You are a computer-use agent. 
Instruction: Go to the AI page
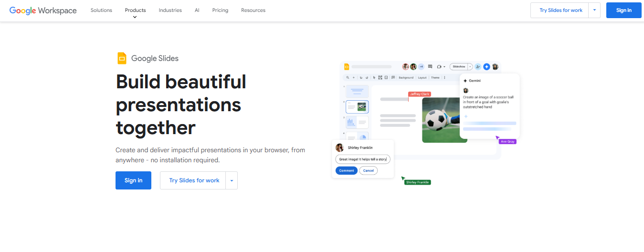[x=197, y=10]
